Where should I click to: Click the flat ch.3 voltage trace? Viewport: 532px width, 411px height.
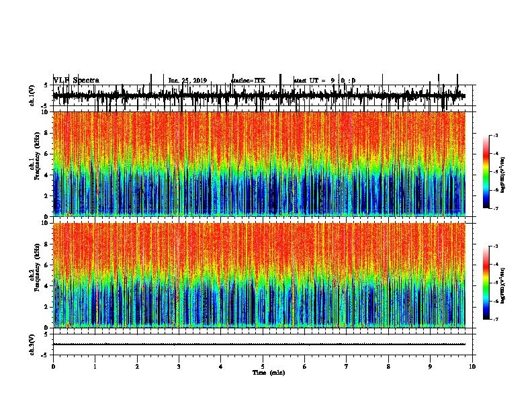tap(259, 345)
